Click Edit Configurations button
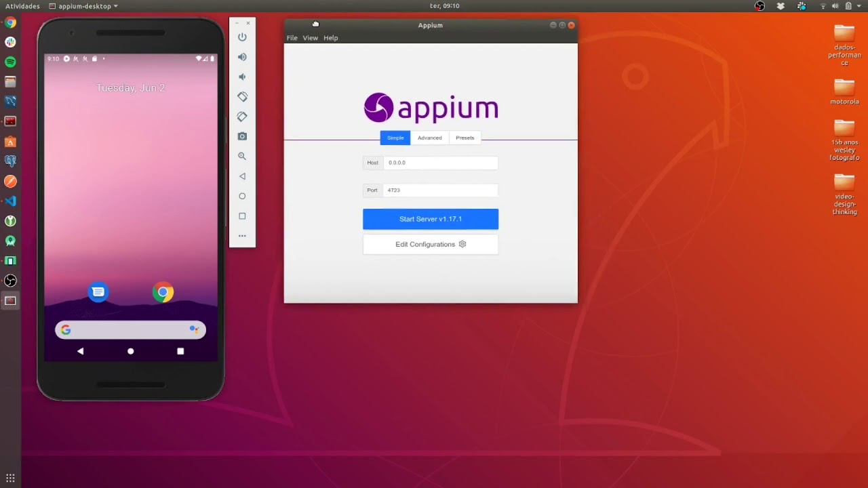 point(431,244)
